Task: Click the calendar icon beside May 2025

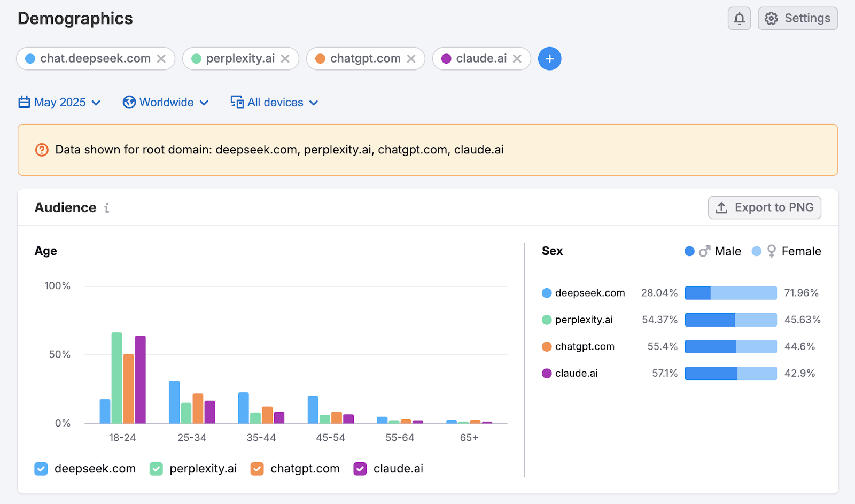Action: point(25,102)
